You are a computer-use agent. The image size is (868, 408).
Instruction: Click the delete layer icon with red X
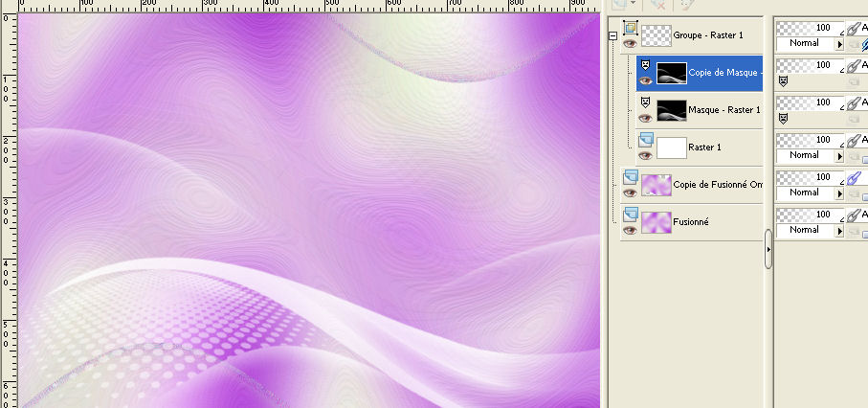[x=657, y=4]
